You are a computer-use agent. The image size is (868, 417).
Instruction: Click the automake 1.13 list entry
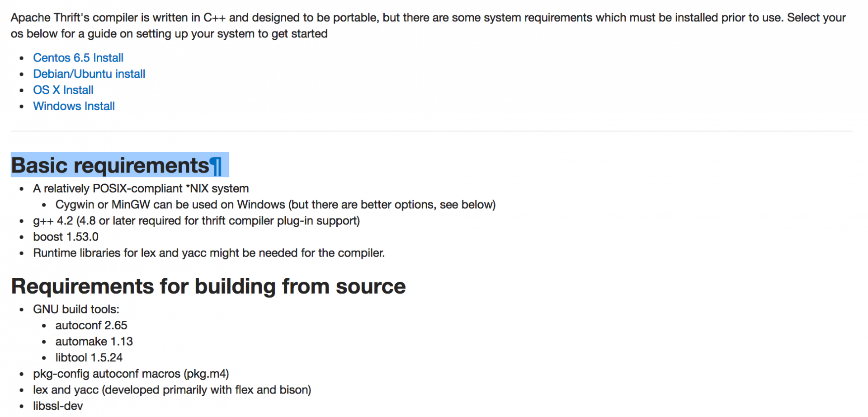click(94, 342)
